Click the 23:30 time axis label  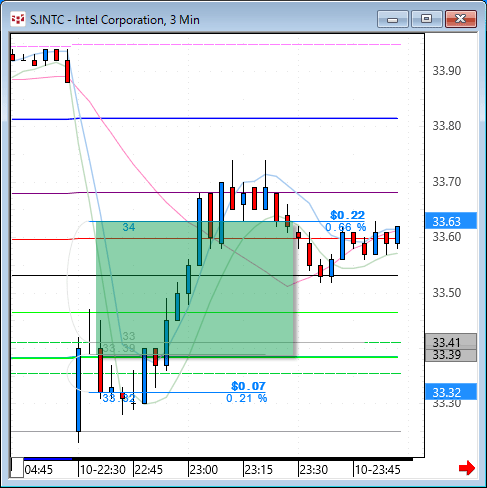point(314,470)
